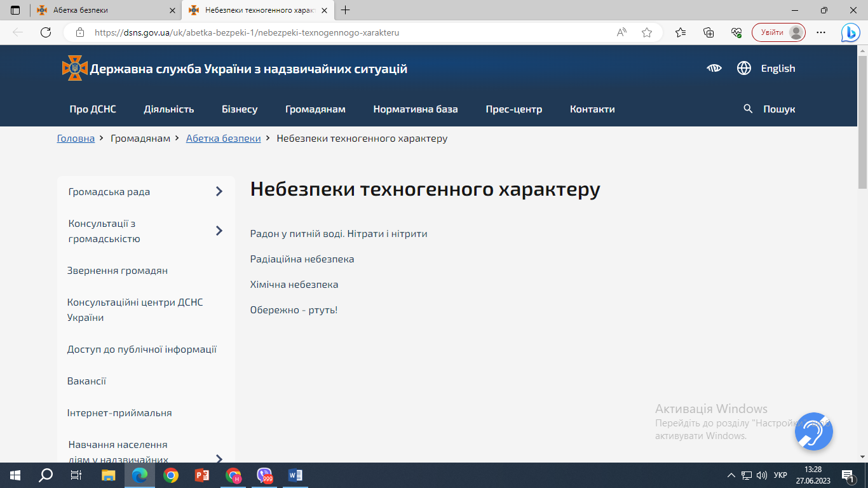This screenshot has height=488, width=868.
Task: Toggle the accessibility eye icon in header
Action: point(714,69)
